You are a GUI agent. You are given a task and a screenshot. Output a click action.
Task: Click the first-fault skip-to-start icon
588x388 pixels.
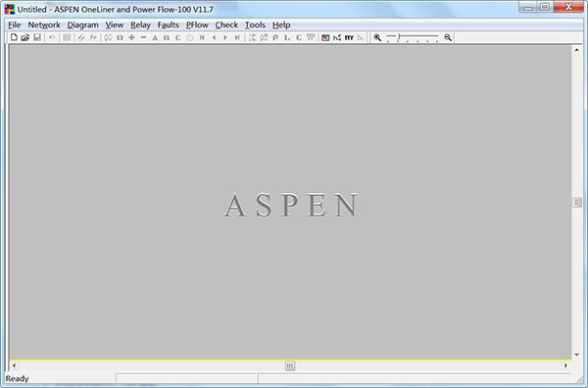(202, 37)
